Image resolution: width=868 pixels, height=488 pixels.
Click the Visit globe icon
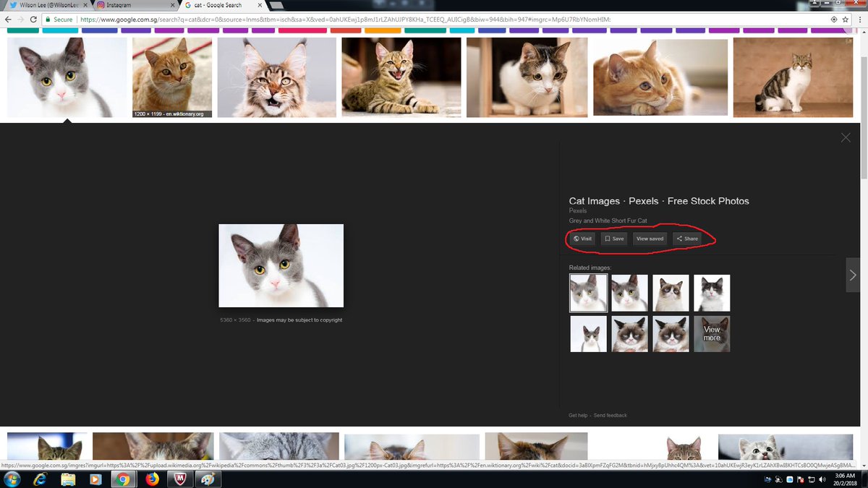click(575, 238)
